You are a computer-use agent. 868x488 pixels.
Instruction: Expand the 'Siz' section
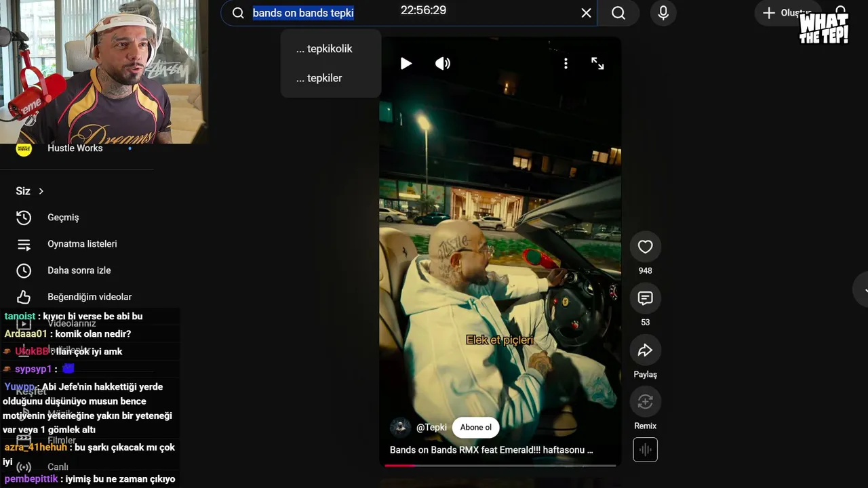[x=30, y=191]
